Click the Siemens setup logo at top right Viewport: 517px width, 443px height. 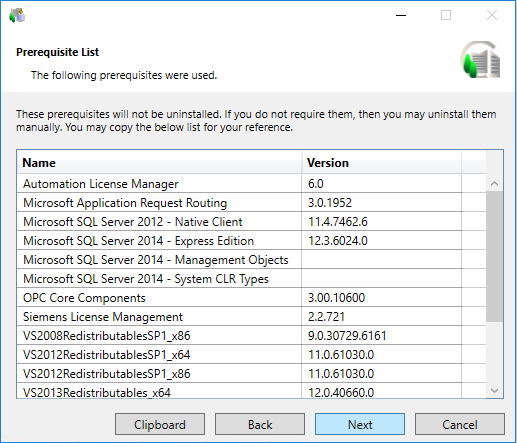click(481, 60)
